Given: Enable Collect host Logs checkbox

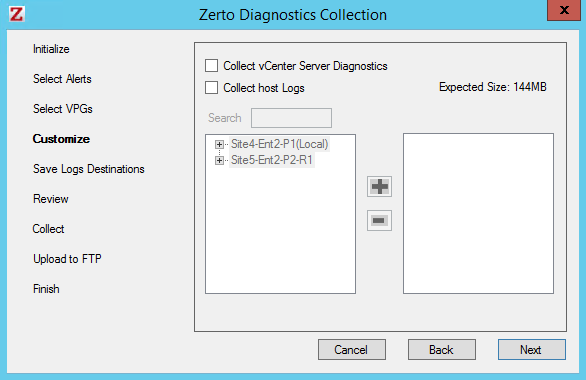Looking at the screenshot, I should 212,87.
